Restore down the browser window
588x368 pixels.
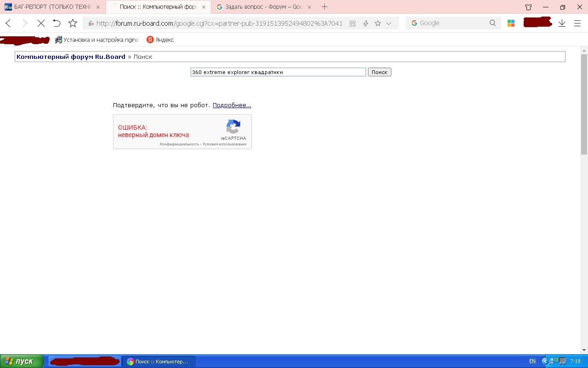[562, 7]
